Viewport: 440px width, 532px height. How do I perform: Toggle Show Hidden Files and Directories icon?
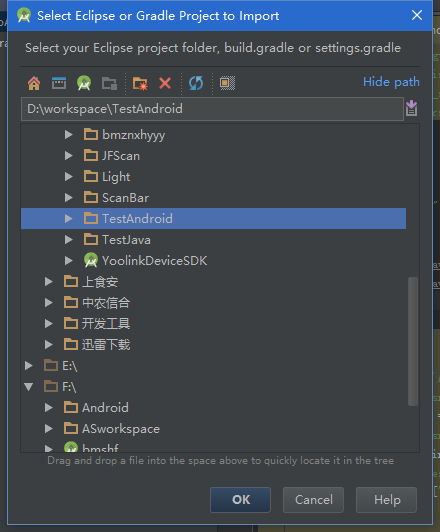(227, 83)
